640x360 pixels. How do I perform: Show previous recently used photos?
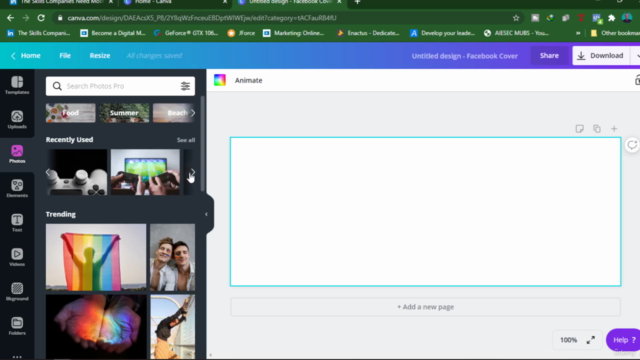tap(48, 172)
